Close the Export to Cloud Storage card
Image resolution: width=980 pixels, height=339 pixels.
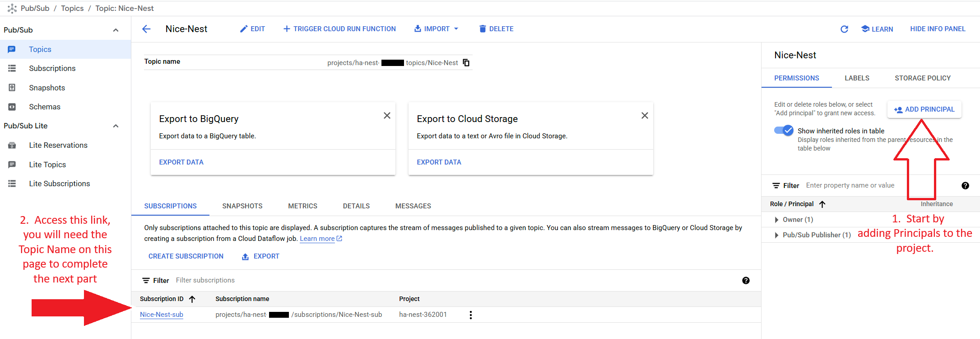click(645, 116)
